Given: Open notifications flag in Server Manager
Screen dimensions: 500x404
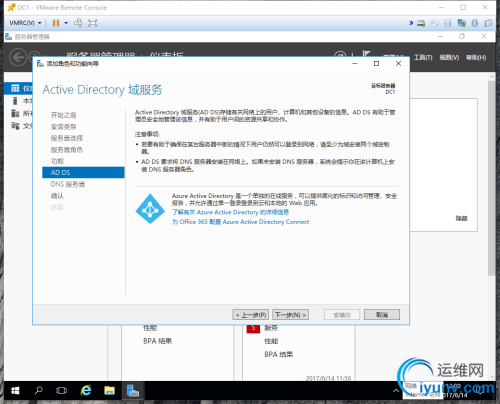Looking at the screenshot, I should tap(366, 54).
